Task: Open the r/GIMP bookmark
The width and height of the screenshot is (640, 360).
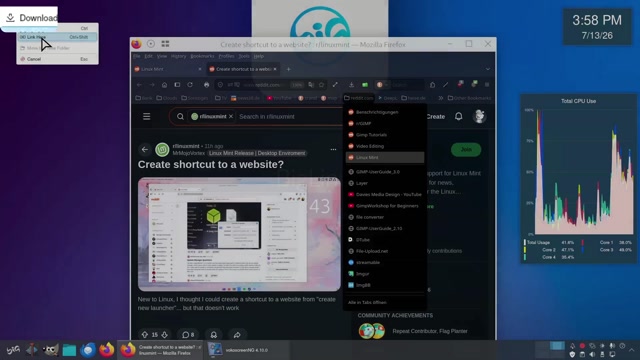Action: (x=384, y=123)
